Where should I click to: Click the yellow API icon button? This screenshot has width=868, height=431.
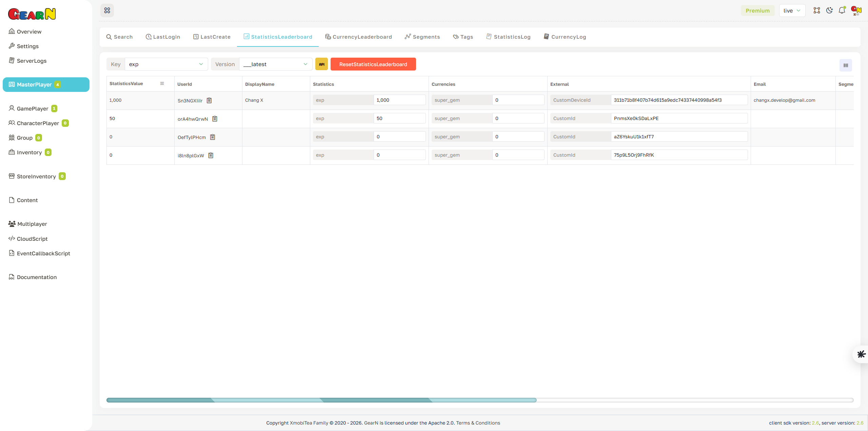(321, 64)
